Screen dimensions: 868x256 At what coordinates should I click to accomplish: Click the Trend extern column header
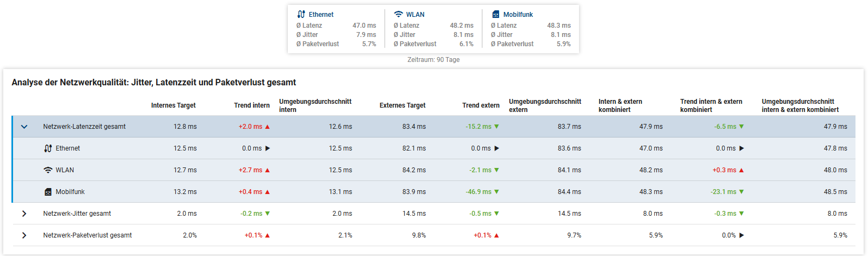point(481,105)
